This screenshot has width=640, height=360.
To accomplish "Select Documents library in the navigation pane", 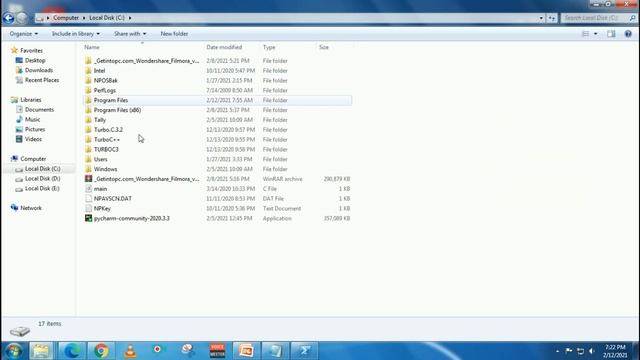I will tap(39, 110).
